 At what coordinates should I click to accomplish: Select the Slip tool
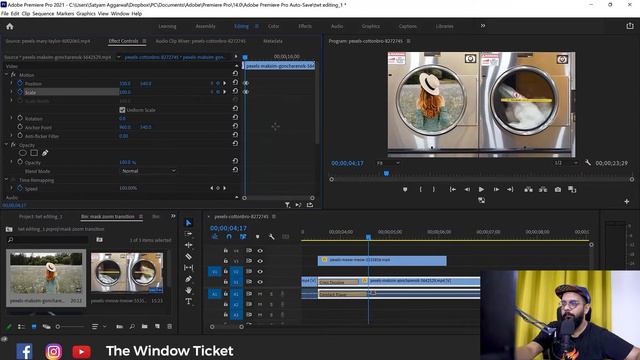coord(188,268)
